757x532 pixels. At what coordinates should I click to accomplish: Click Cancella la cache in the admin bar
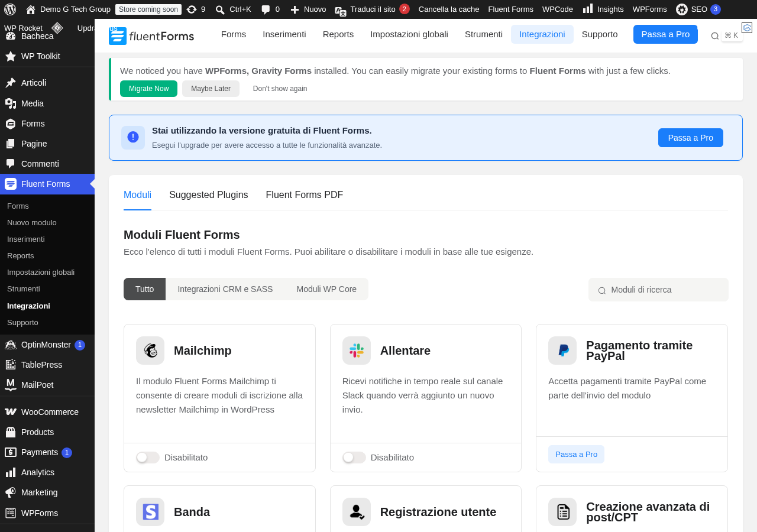tap(449, 9)
